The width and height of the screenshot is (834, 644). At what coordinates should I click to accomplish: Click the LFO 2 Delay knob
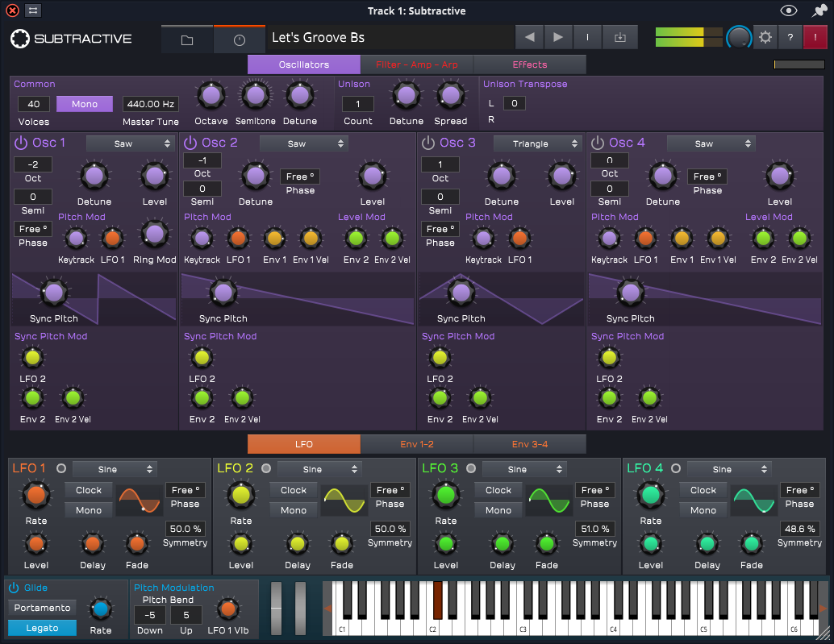click(x=298, y=543)
